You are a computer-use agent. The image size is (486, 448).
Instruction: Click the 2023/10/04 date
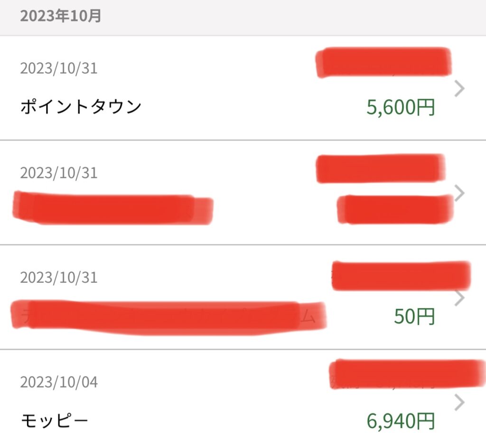pyautogui.click(x=58, y=382)
